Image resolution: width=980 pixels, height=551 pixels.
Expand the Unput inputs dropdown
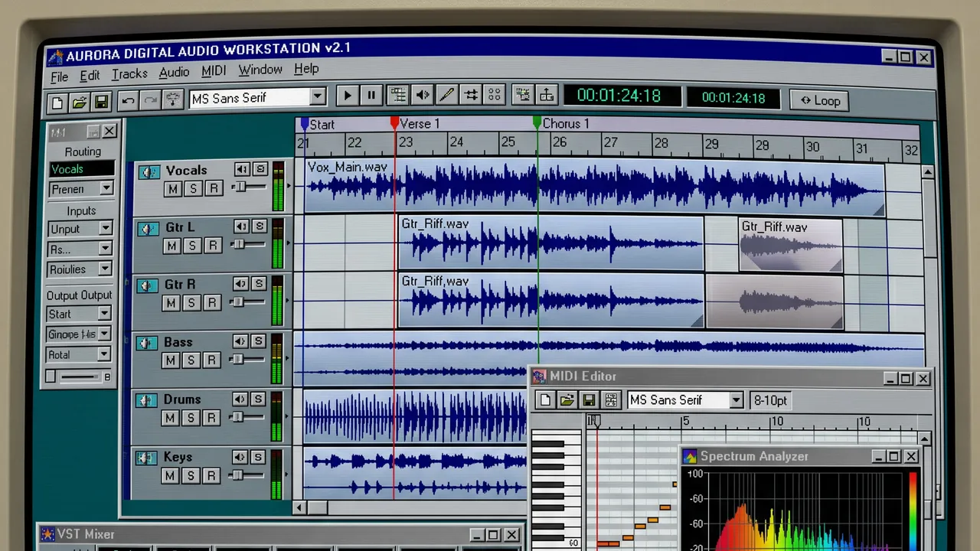105,228
